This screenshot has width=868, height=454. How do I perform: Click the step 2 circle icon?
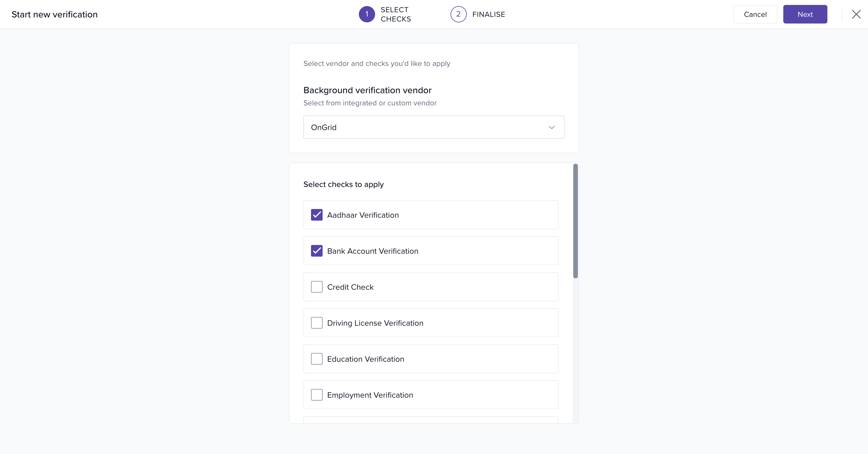[x=458, y=14]
